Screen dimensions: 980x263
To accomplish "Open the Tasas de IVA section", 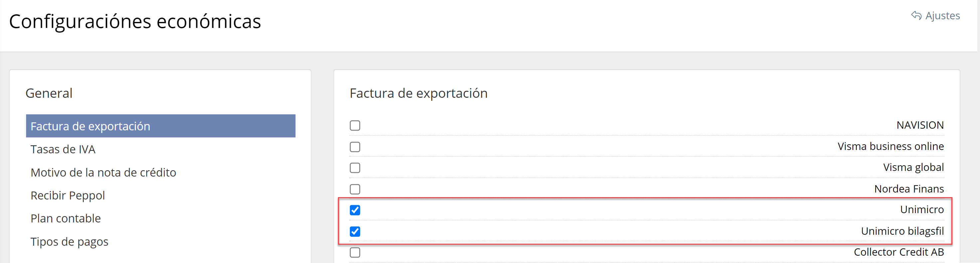I will [63, 149].
